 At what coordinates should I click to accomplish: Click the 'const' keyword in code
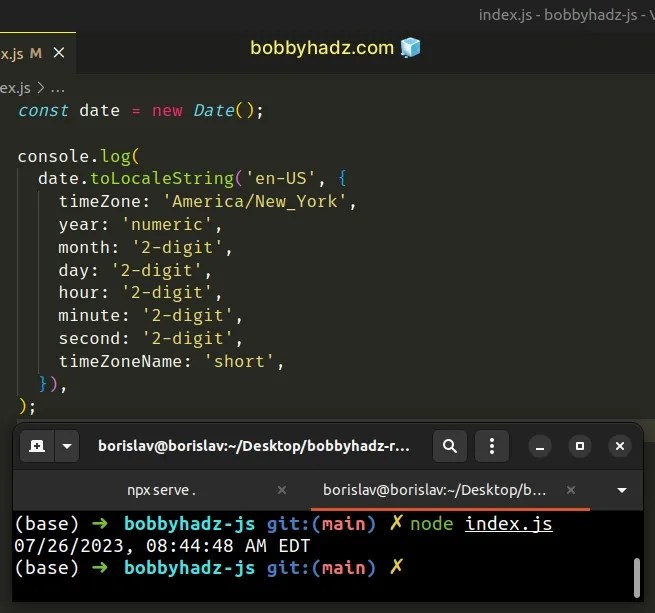click(x=43, y=111)
